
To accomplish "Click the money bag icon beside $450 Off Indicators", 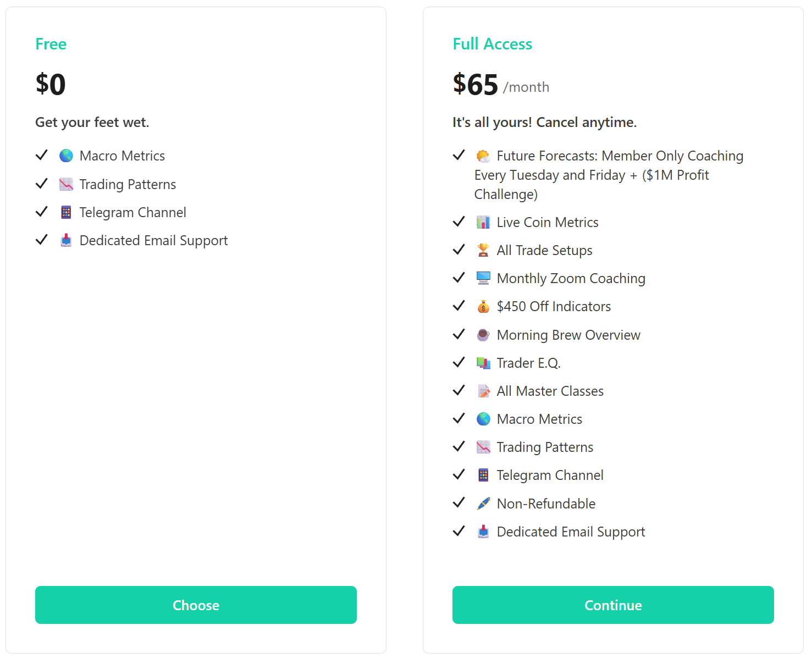I will 483,306.
